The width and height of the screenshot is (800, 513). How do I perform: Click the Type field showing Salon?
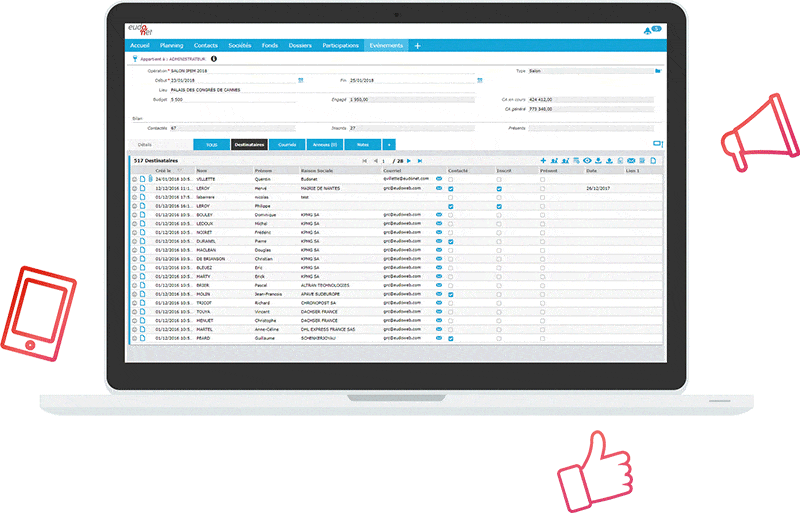point(591,71)
